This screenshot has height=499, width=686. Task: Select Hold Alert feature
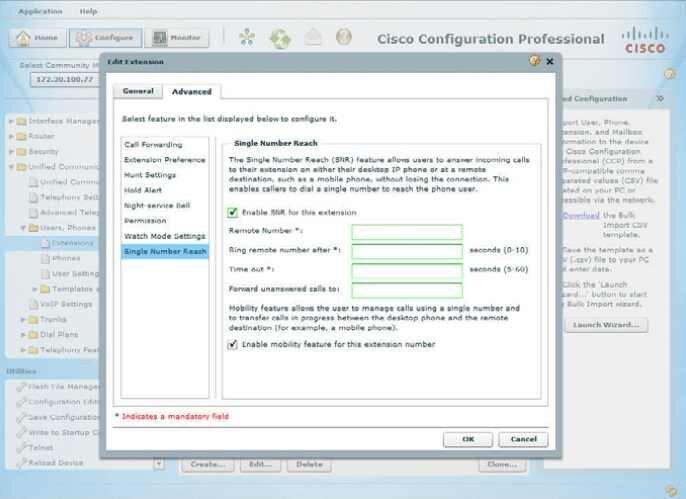(165, 190)
